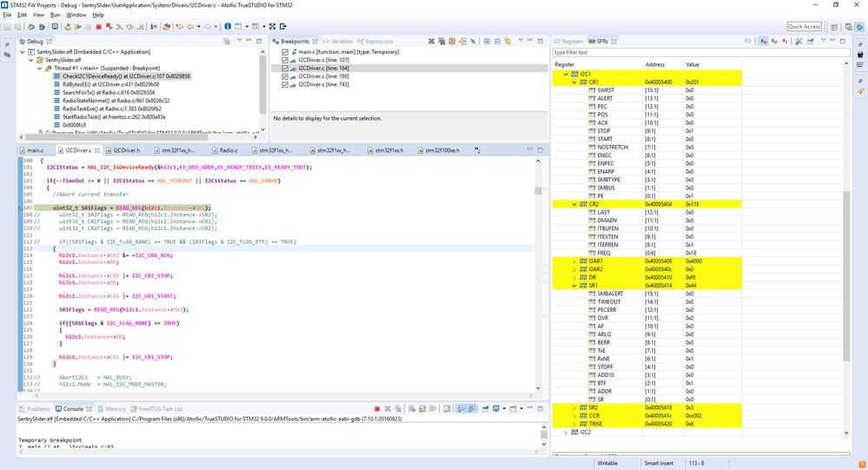
Task: Collapse the CR2 register node
Action: (x=574, y=204)
